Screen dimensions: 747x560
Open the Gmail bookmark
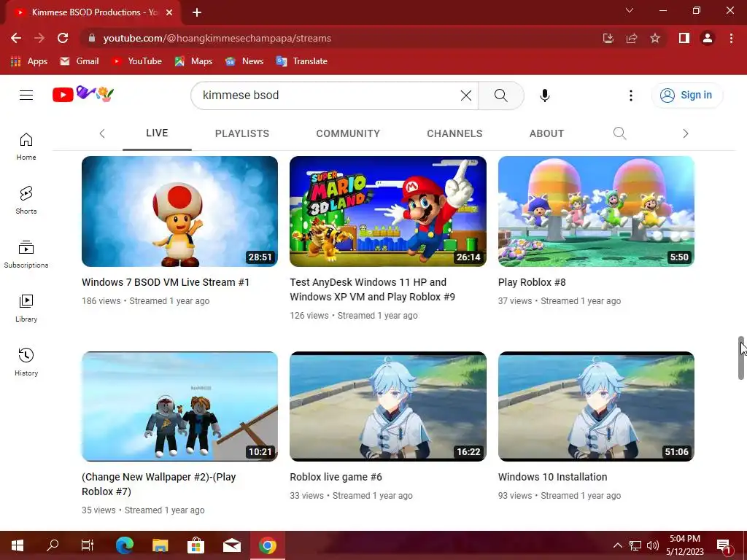[80, 61]
